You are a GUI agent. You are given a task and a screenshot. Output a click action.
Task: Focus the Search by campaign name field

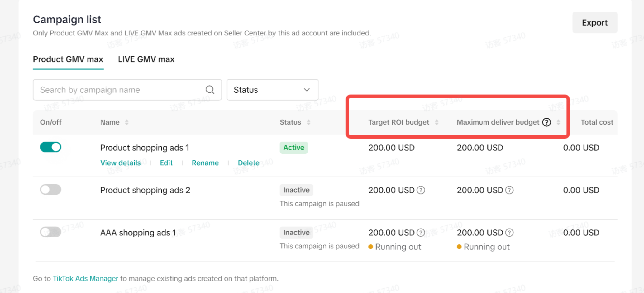[118, 90]
